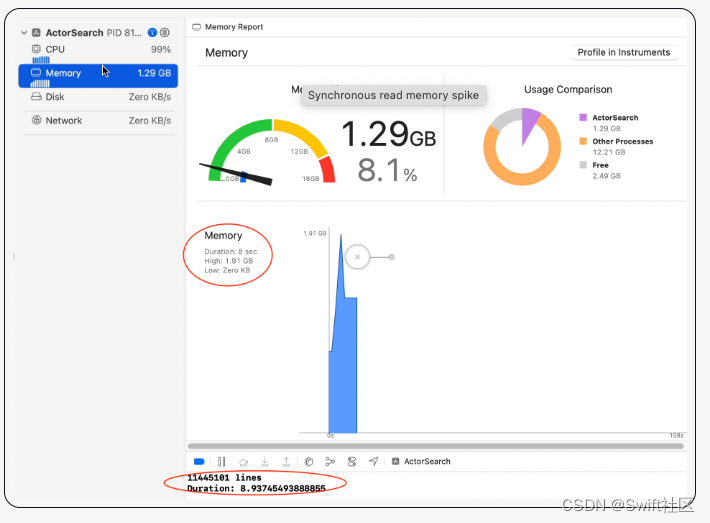Click the Usage Comparison donut chart
This screenshot has height=523, width=710.
522,147
